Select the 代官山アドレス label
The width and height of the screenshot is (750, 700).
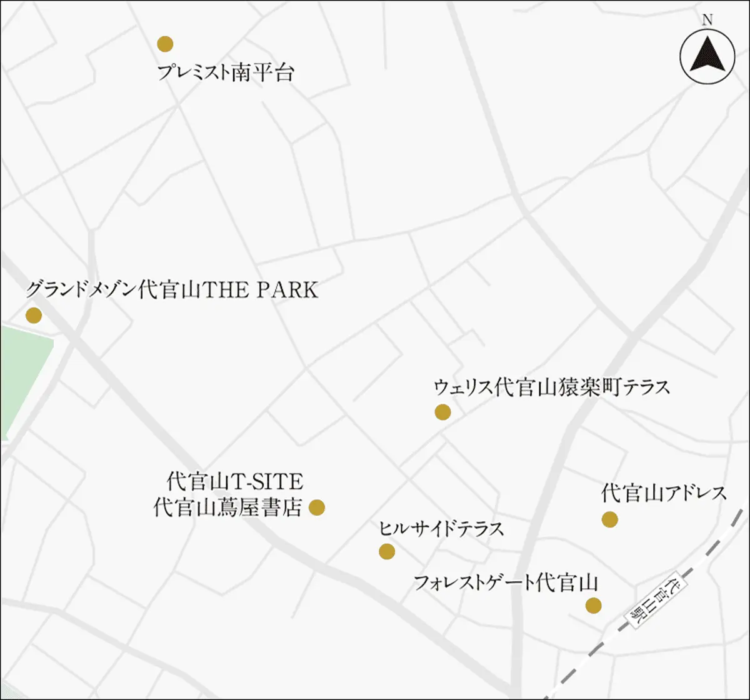coord(664,493)
